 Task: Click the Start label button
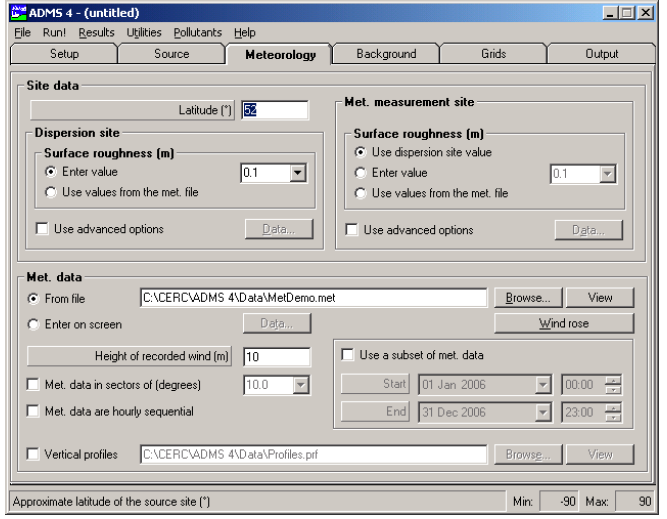(x=375, y=384)
